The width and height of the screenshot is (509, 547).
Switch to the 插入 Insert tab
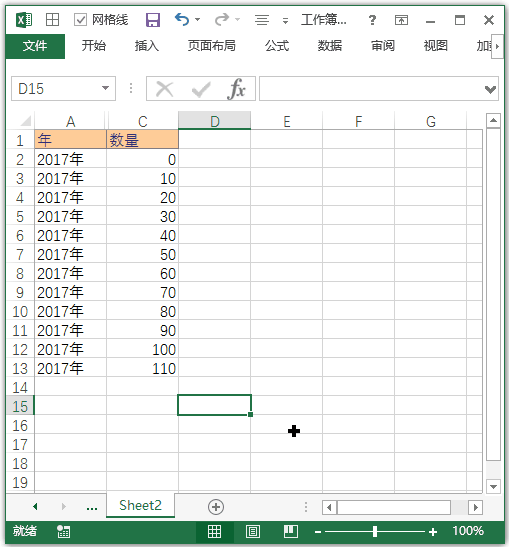click(x=147, y=46)
